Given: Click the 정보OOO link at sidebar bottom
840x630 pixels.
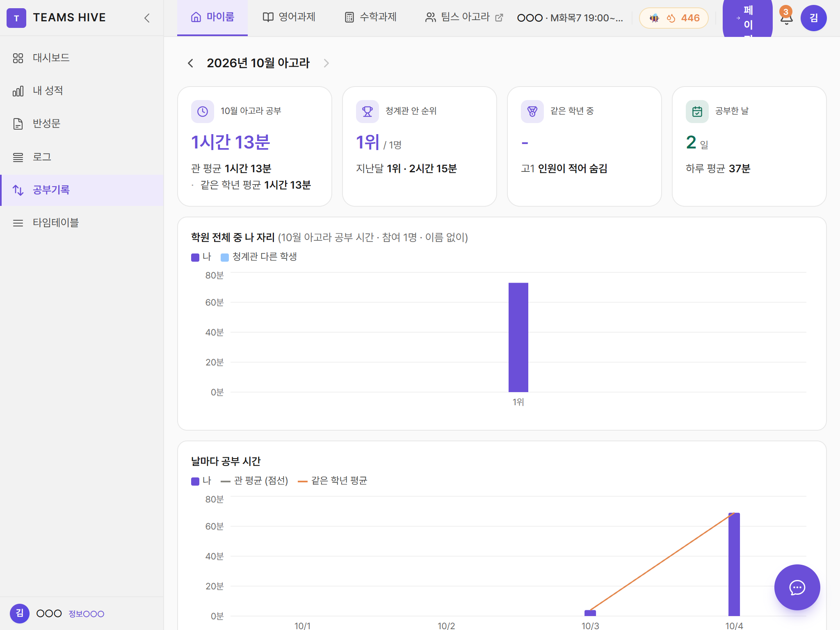Looking at the screenshot, I should [86, 614].
